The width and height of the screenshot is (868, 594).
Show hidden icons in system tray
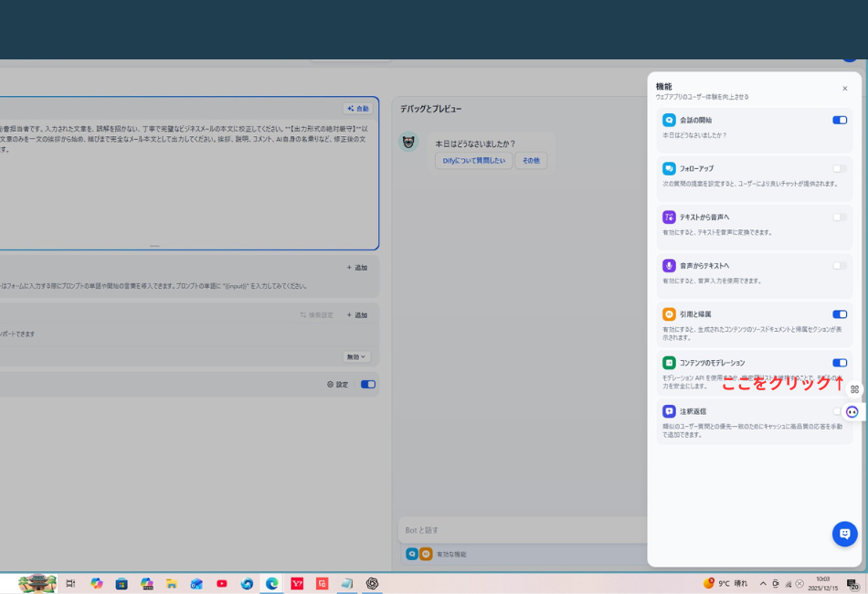point(763,584)
